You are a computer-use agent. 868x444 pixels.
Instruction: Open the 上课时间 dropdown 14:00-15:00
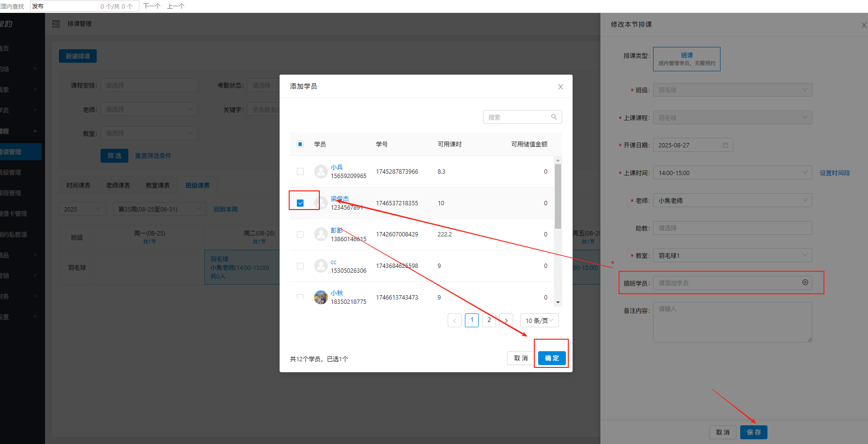pyautogui.click(x=732, y=173)
